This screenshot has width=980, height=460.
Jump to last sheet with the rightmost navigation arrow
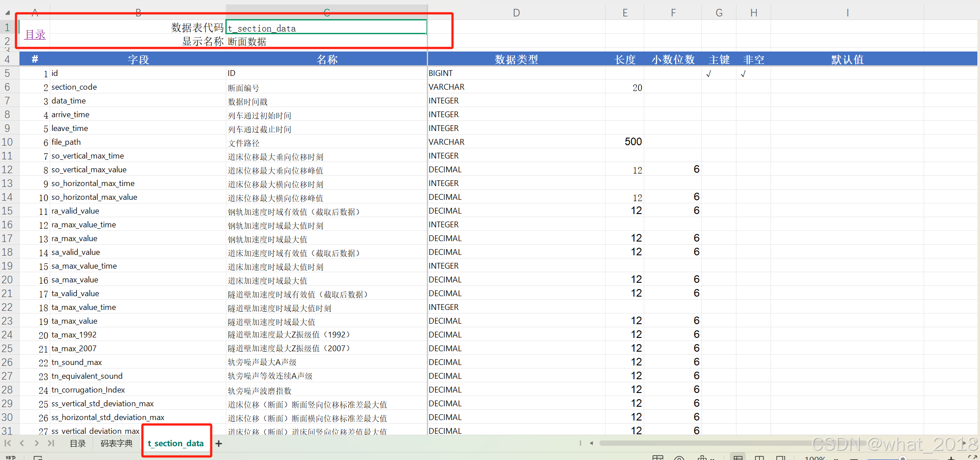click(x=51, y=443)
